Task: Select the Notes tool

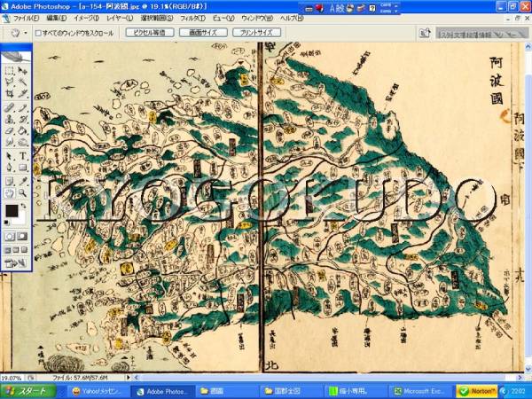Action: (x=10, y=182)
